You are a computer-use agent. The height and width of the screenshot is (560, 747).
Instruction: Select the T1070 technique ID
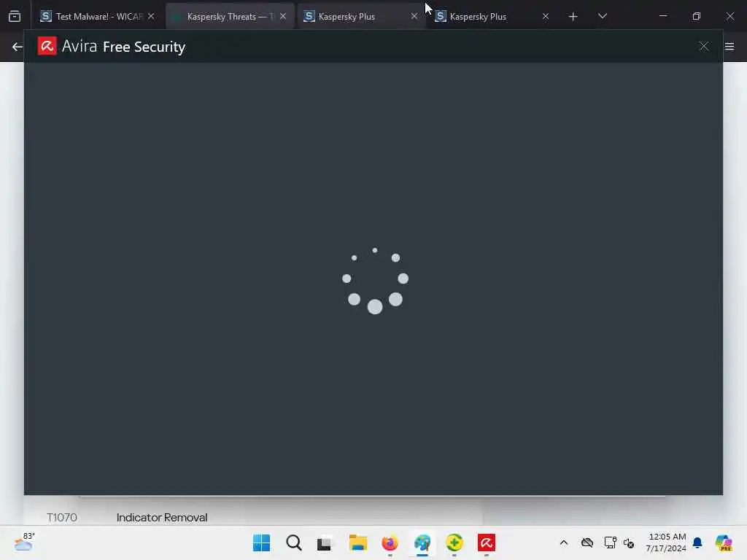62,518
